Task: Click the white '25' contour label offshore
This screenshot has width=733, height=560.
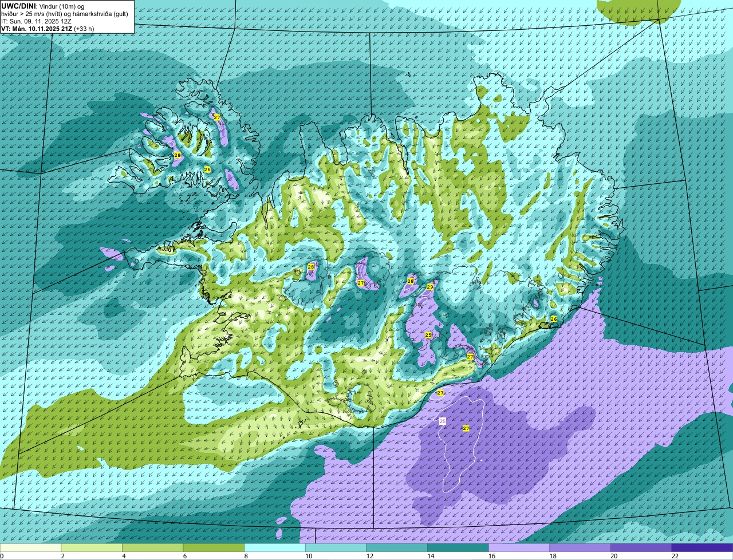Action: [443, 421]
